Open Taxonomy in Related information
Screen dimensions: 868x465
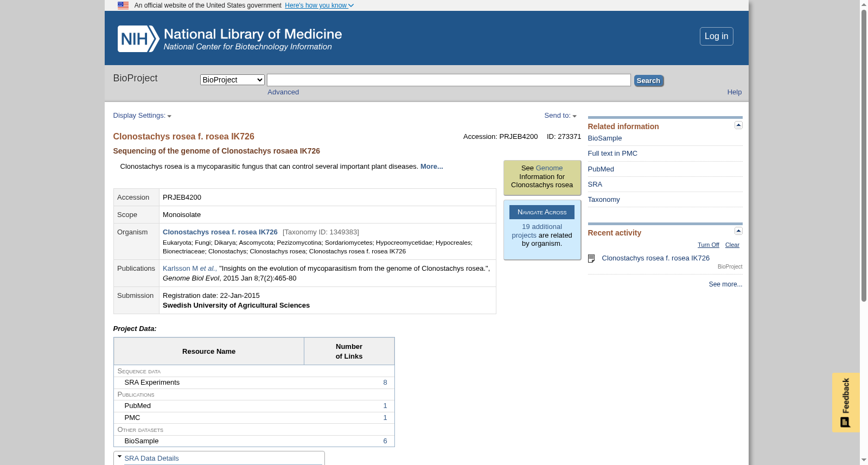click(603, 200)
